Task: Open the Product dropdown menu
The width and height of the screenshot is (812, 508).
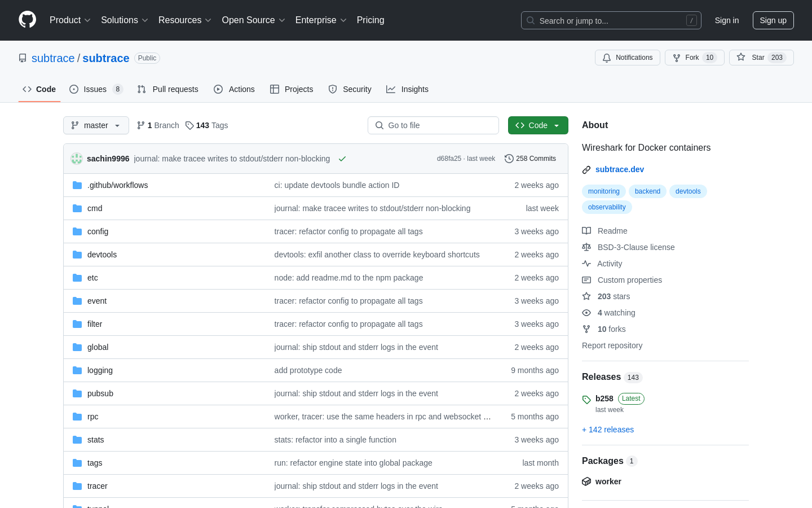Action: tap(70, 20)
